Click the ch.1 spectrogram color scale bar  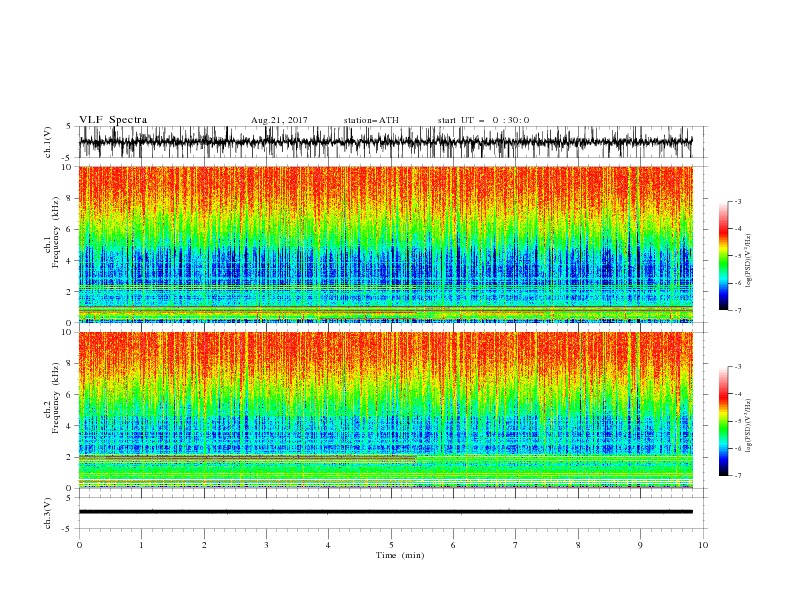coord(723,256)
